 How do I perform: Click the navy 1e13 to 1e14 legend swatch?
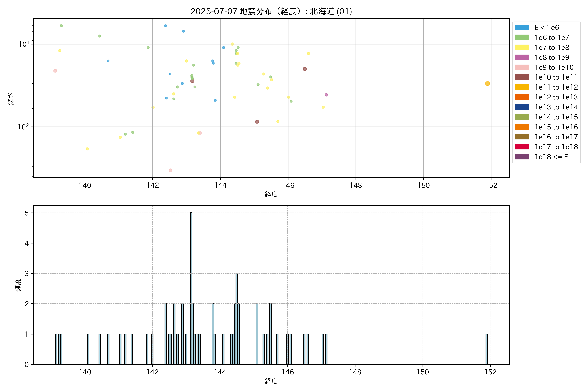pyautogui.click(x=522, y=107)
